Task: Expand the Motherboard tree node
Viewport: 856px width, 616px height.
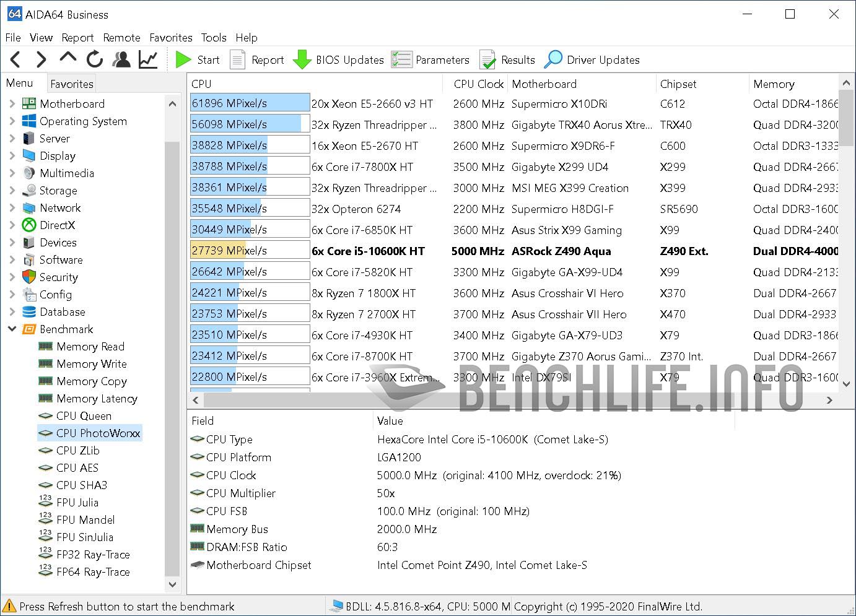Action: [x=12, y=104]
